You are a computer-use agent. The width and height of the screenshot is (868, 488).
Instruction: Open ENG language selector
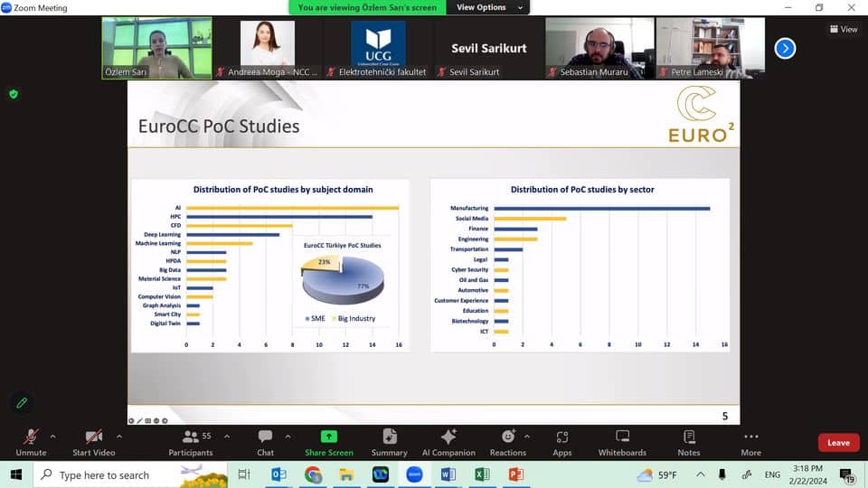(772, 474)
